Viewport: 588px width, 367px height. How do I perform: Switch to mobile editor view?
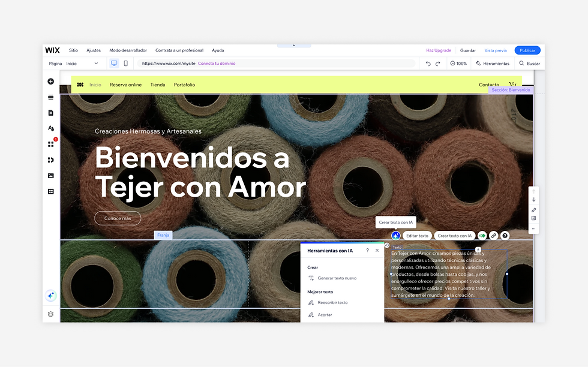127,63
